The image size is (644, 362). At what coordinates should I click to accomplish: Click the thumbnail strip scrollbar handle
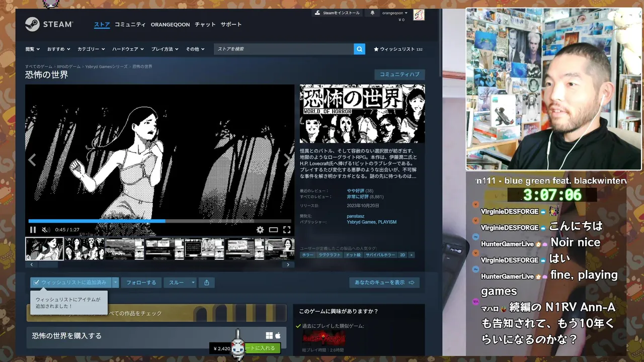click(48, 264)
